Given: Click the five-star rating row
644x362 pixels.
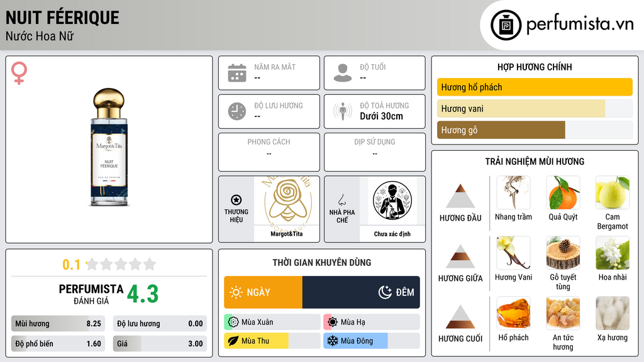Looking at the screenshot, I should coord(121,264).
